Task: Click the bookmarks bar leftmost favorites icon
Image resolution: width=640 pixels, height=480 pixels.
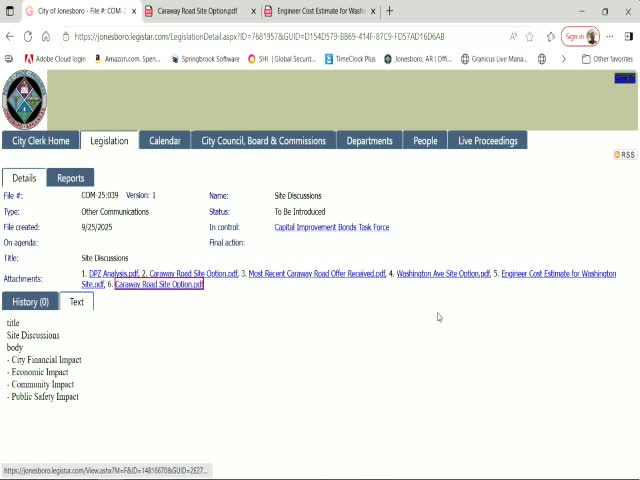Action: click(9, 59)
